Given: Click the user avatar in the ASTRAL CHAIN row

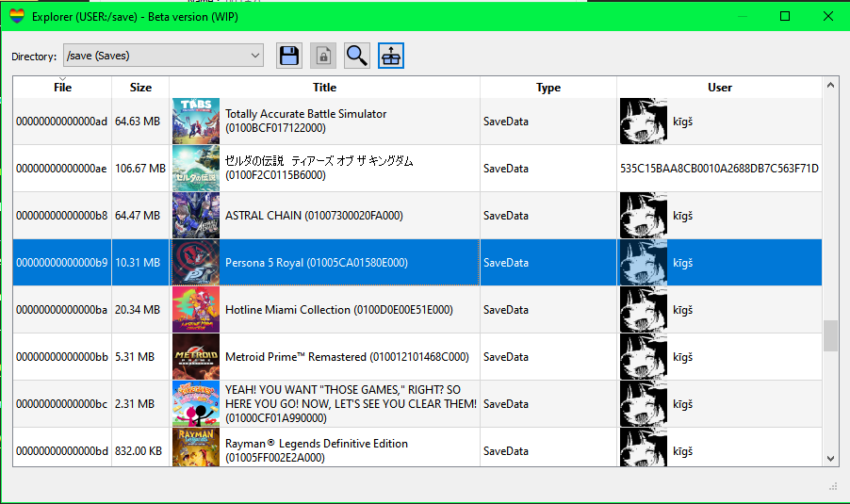Looking at the screenshot, I should point(644,216).
